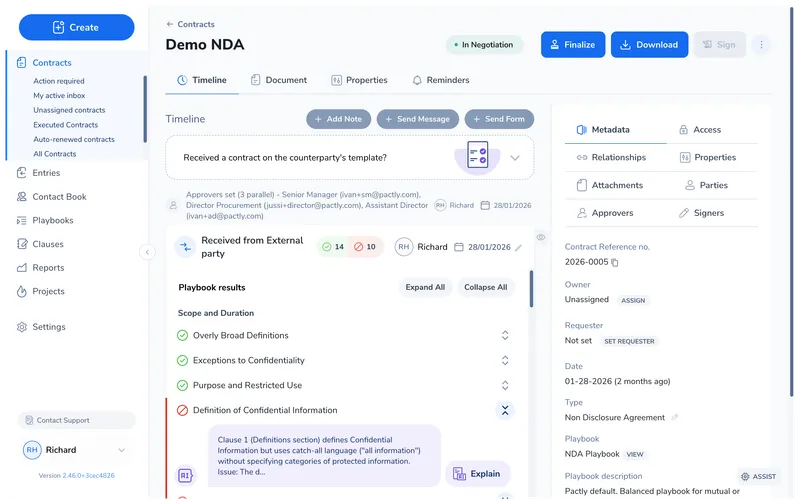Image resolution: width=800 pixels, height=504 pixels.
Task: Switch to the Document tab
Action: click(x=278, y=80)
